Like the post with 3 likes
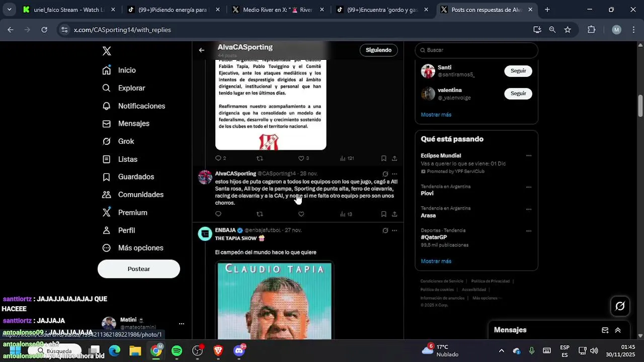644x362 pixels. coord(303,158)
